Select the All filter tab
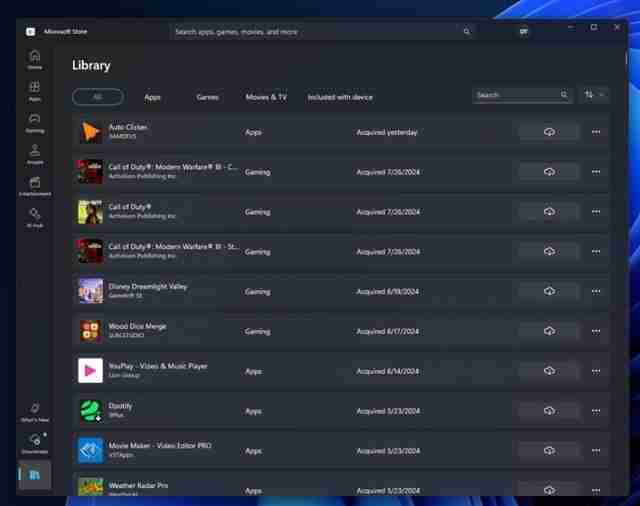The height and width of the screenshot is (506, 640). (98, 97)
